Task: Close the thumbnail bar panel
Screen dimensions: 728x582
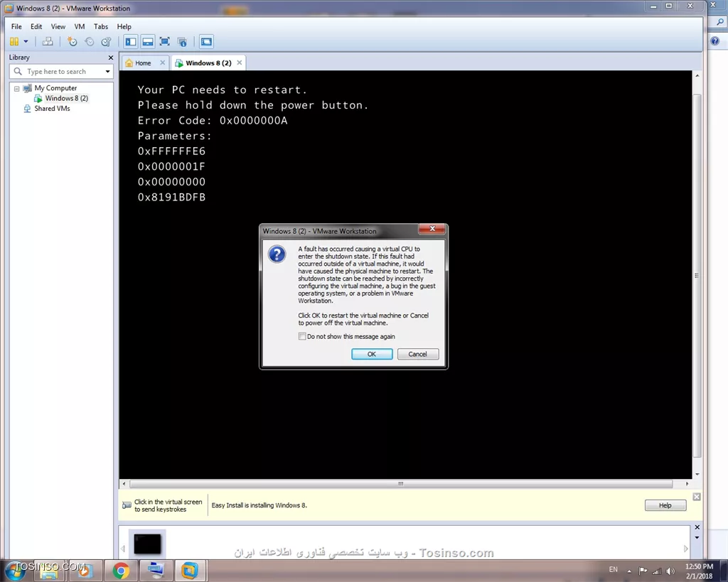Action: tap(697, 528)
